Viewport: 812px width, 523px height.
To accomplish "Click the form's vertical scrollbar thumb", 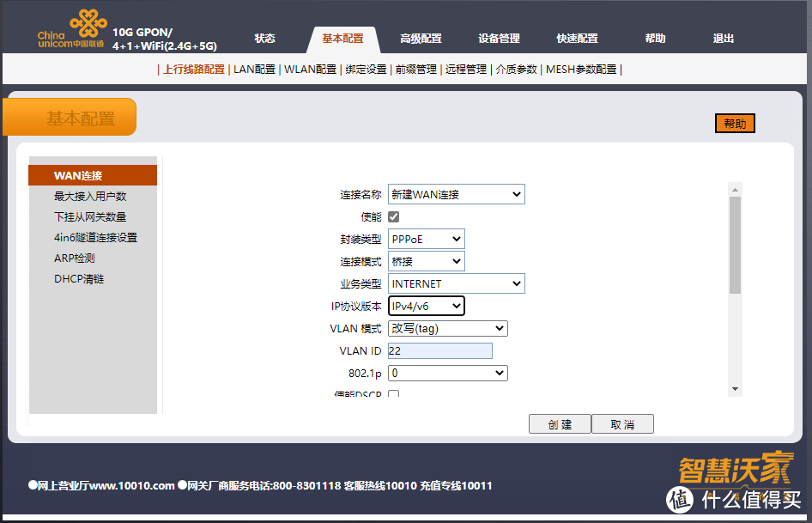I will point(735,245).
